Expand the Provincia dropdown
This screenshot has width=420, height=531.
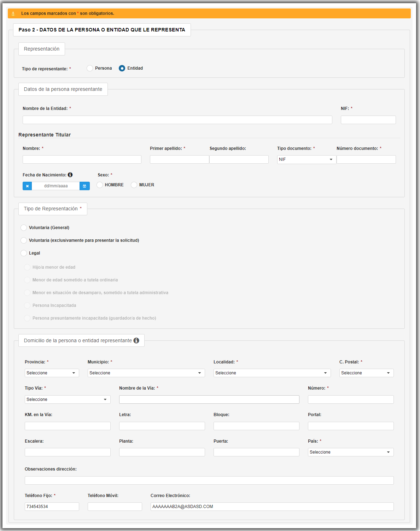52,373
